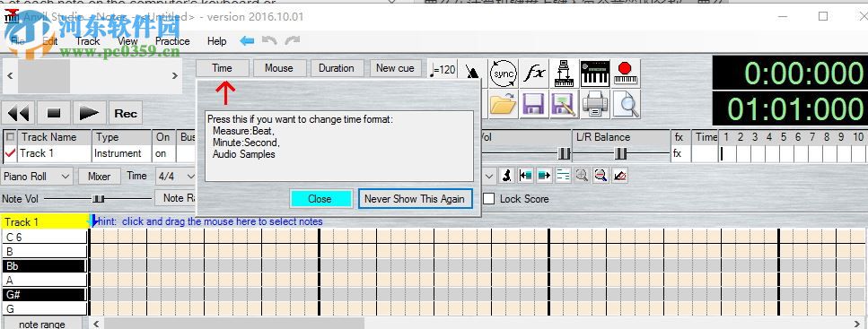This screenshot has height=329, width=868.
Task: Open the Track menu
Action: [x=87, y=41]
